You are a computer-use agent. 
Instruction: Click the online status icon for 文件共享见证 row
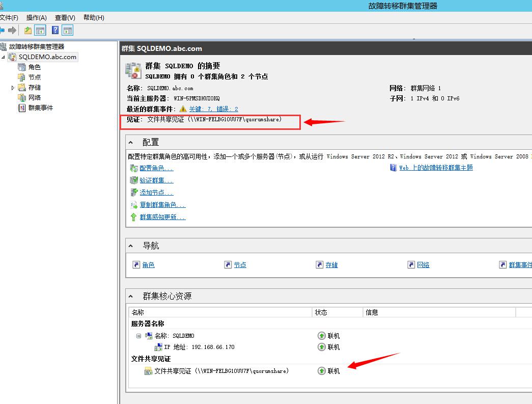(322, 371)
